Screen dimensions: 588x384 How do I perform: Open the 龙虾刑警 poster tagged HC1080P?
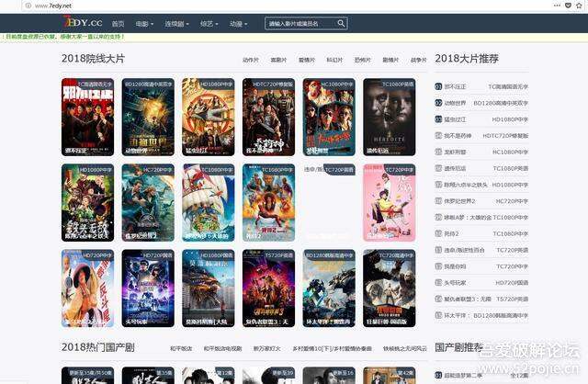pos(329,117)
